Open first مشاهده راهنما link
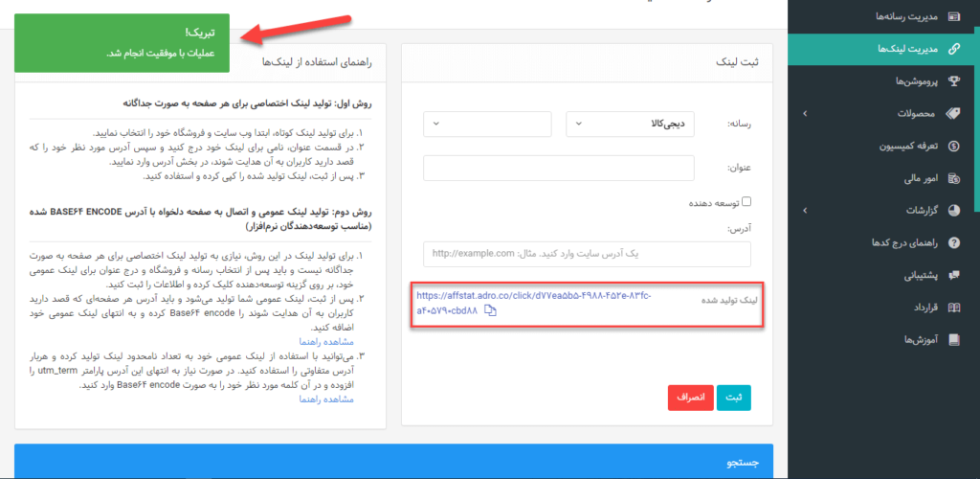This screenshot has width=980, height=479. pos(327,342)
